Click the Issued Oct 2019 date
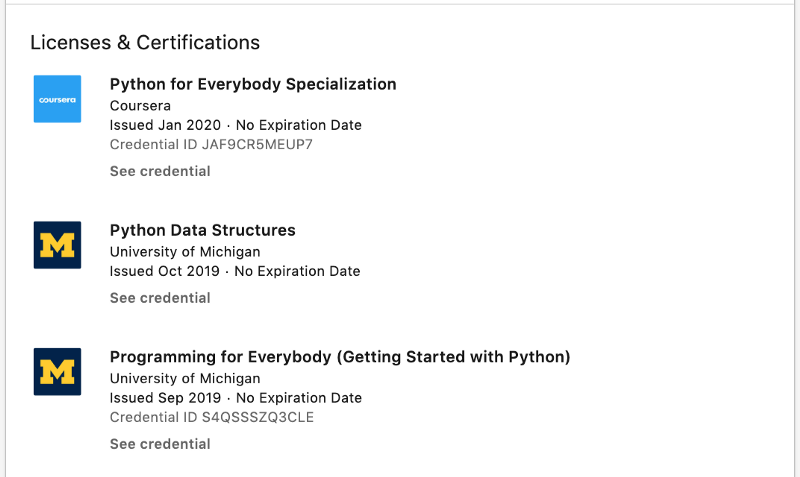800x477 pixels. [x=165, y=271]
